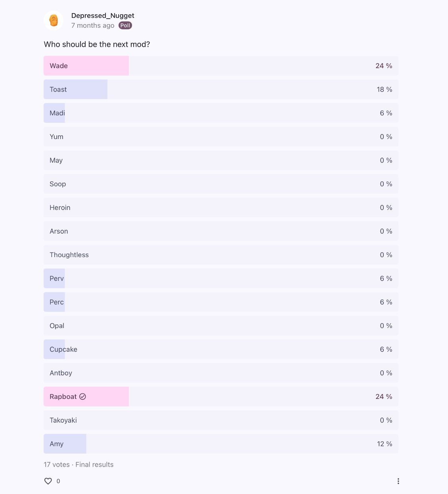
Task: Click the Cupcake poll result bar
Action: tap(221, 349)
